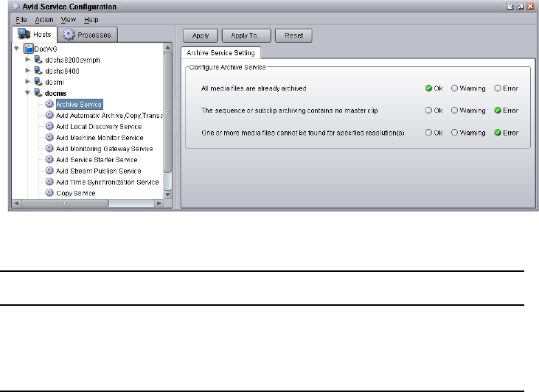Select the docmi host label
The image size is (539, 392).
tap(55, 82)
